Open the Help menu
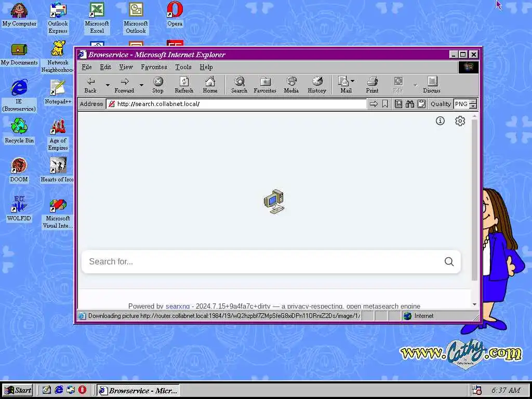 point(206,67)
